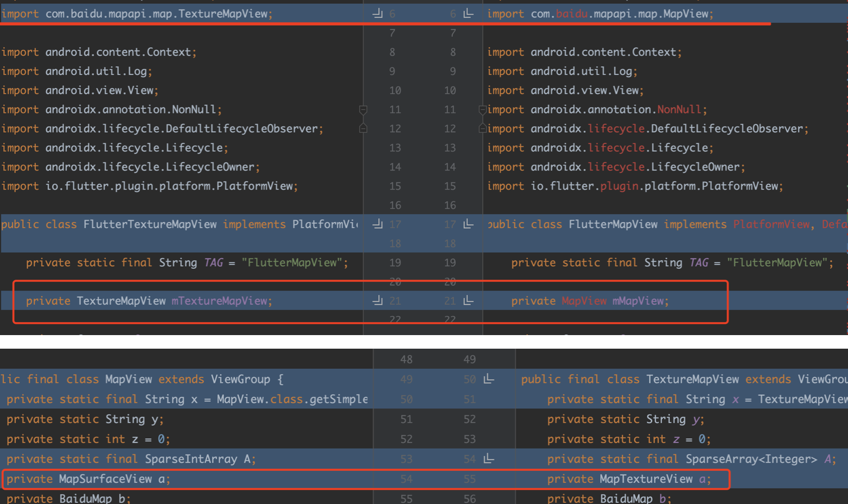
Task: Click 'SparseArray<Integer> A;' declaration line
Action: 691,459
